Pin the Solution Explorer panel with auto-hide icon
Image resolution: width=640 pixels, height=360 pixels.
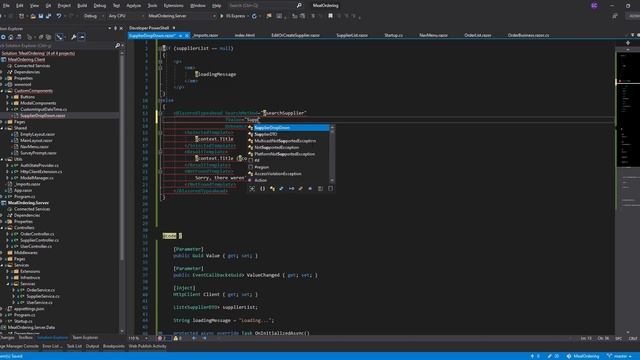click(116, 28)
